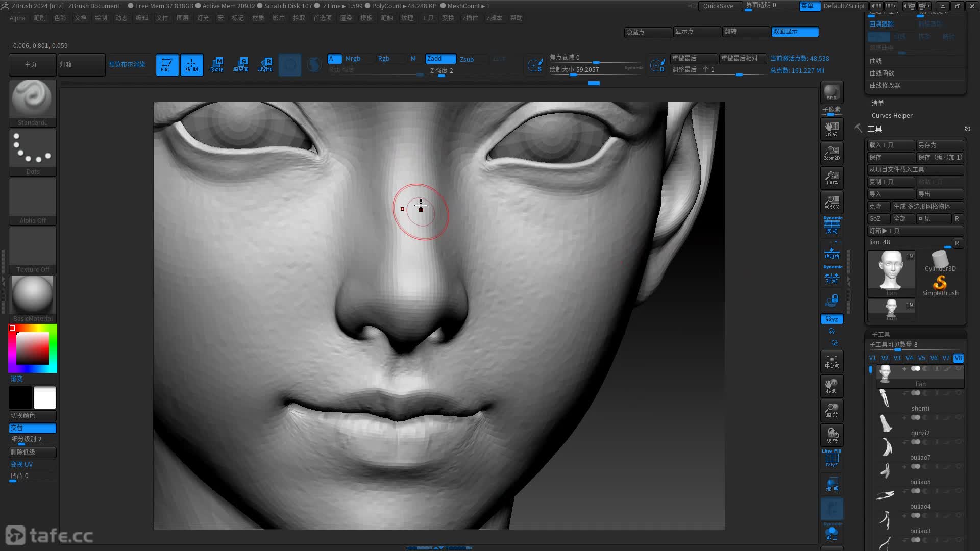Click the local transformations lock icon
The image size is (980, 551).
click(x=831, y=300)
